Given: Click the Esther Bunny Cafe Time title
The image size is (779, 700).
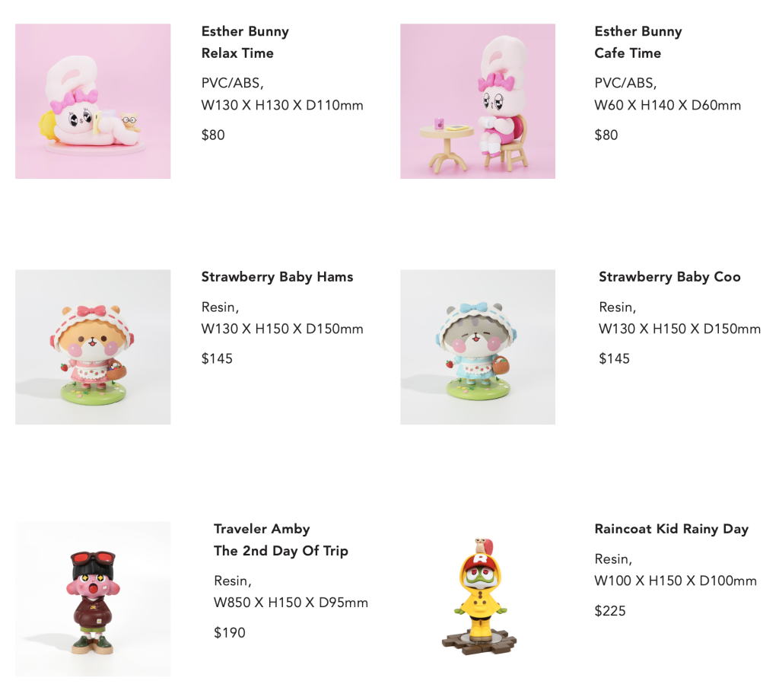Looking at the screenshot, I should [x=638, y=43].
